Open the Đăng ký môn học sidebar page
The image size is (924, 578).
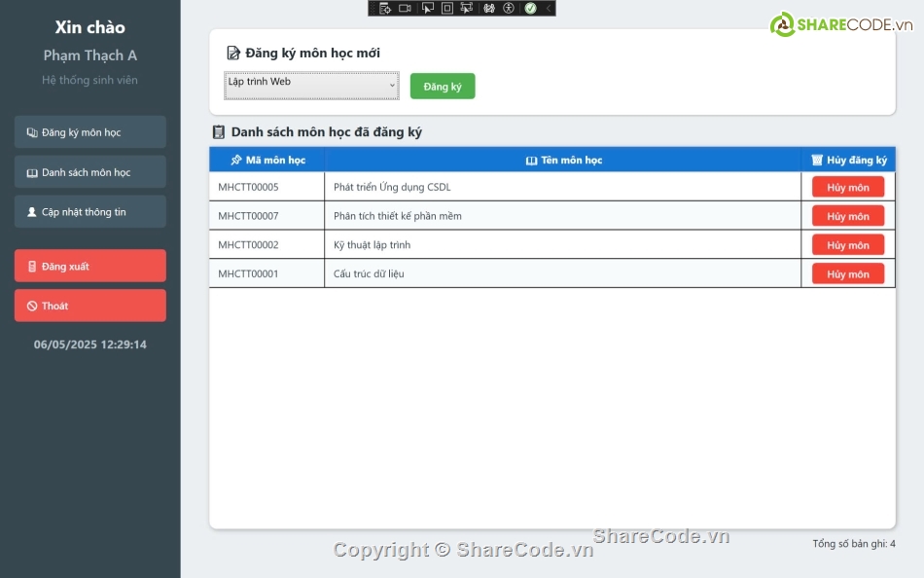pyautogui.click(x=90, y=132)
